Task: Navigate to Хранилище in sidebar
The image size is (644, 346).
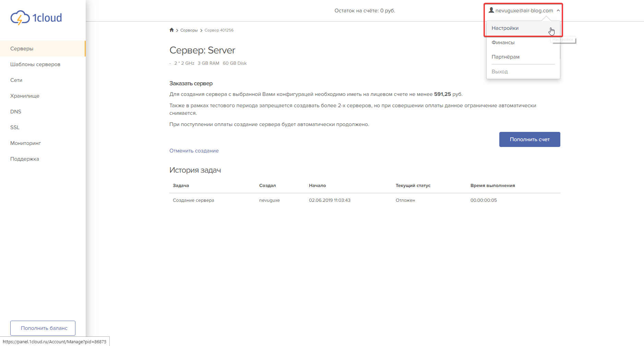Action: [x=25, y=96]
